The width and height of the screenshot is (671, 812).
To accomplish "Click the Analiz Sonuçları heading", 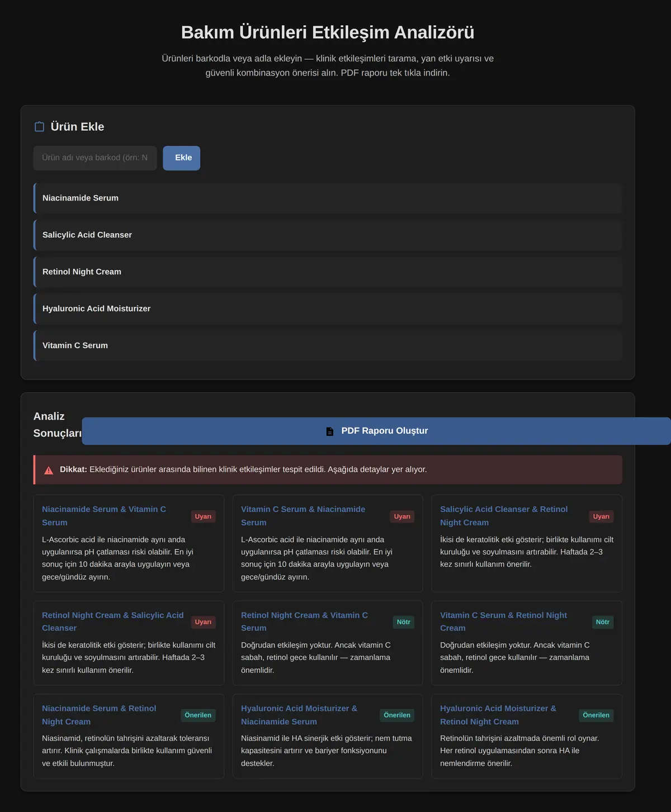I will point(58,425).
